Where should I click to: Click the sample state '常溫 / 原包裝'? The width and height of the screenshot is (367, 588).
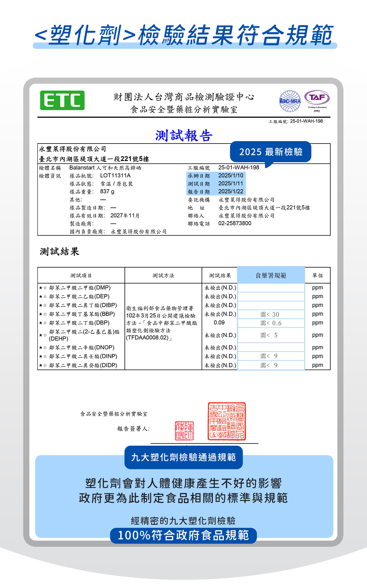pyautogui.click(x=117, y=184)
